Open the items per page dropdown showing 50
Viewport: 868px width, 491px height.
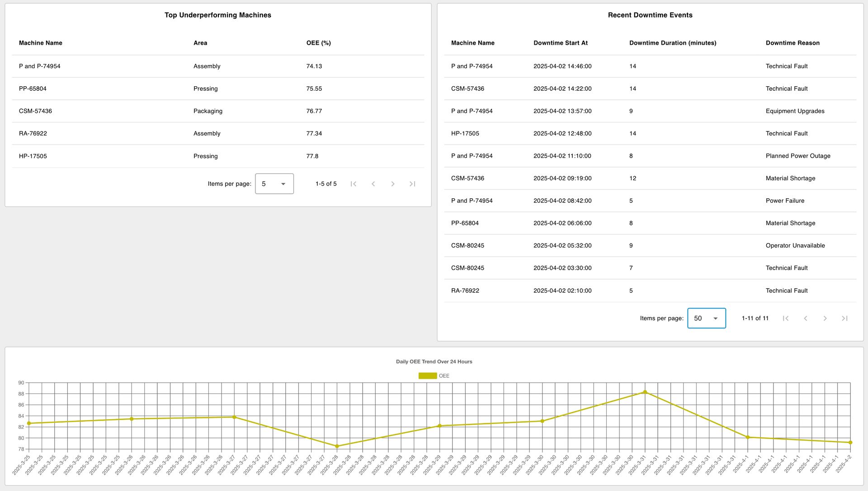click(x=706, y=318)
